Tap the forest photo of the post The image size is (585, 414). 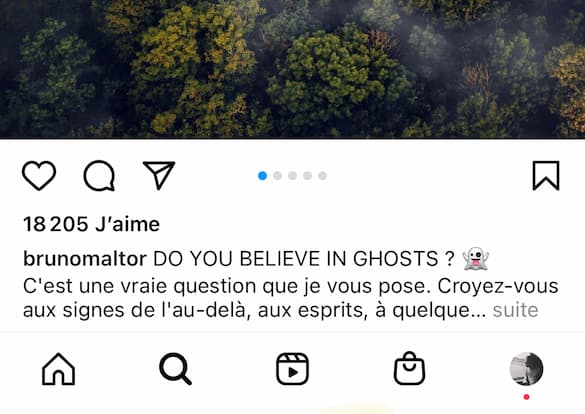click(292, 69)
